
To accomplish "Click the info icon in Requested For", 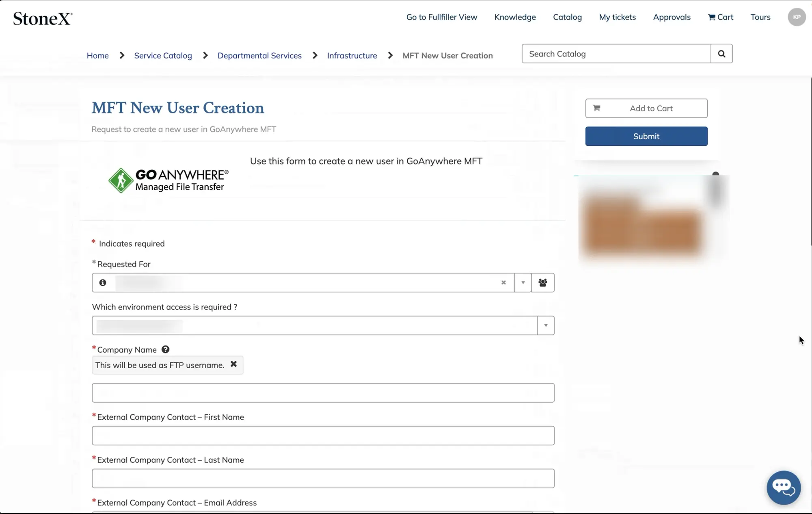I will (103, 282).
